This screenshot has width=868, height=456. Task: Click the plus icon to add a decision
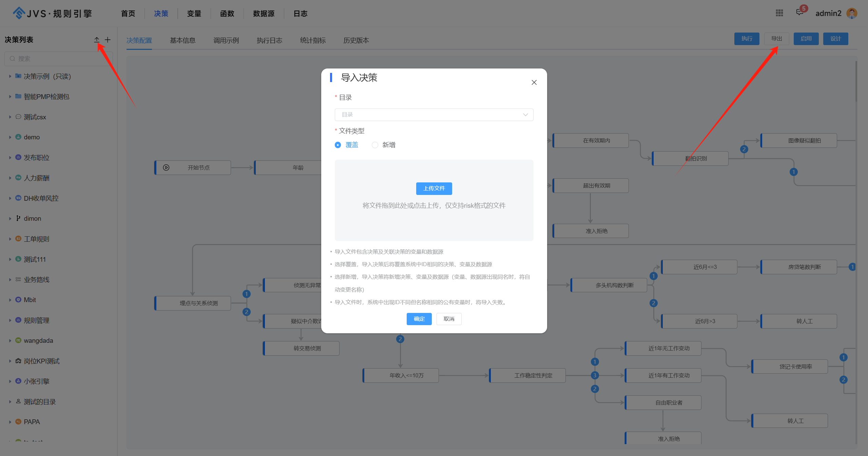pos(107,40)
